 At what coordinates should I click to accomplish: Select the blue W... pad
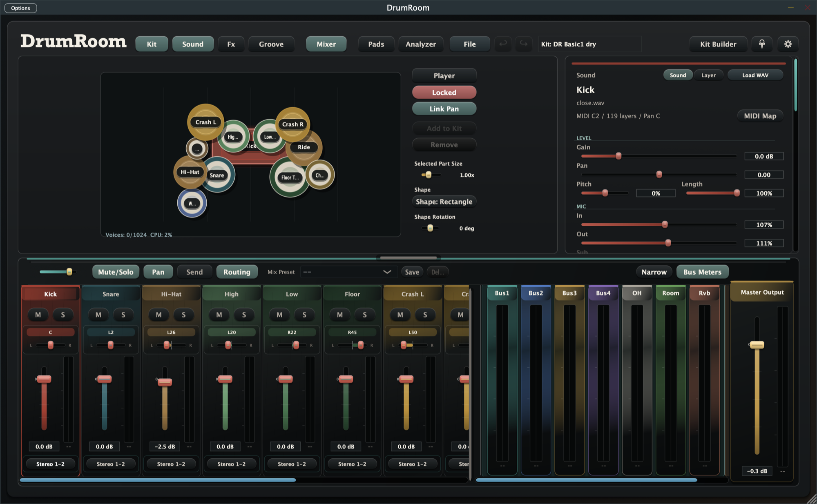point(192,203)
